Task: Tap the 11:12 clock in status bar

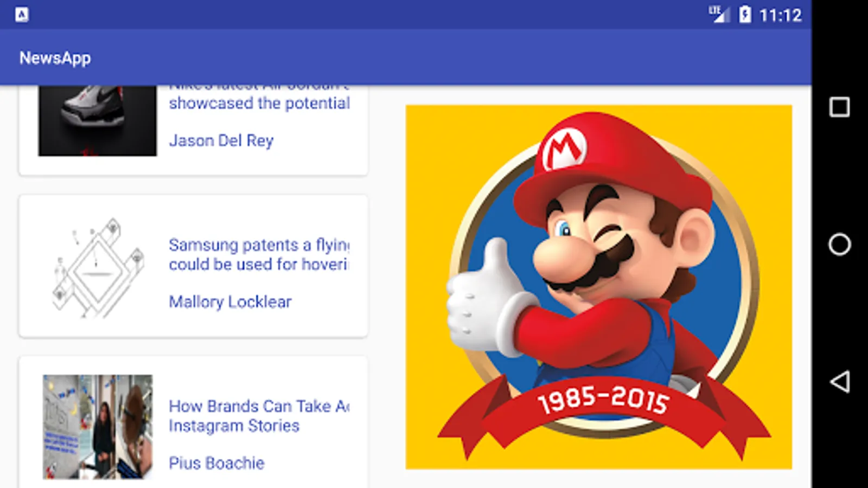Action: pyautogui.click(x=780, y=15)
